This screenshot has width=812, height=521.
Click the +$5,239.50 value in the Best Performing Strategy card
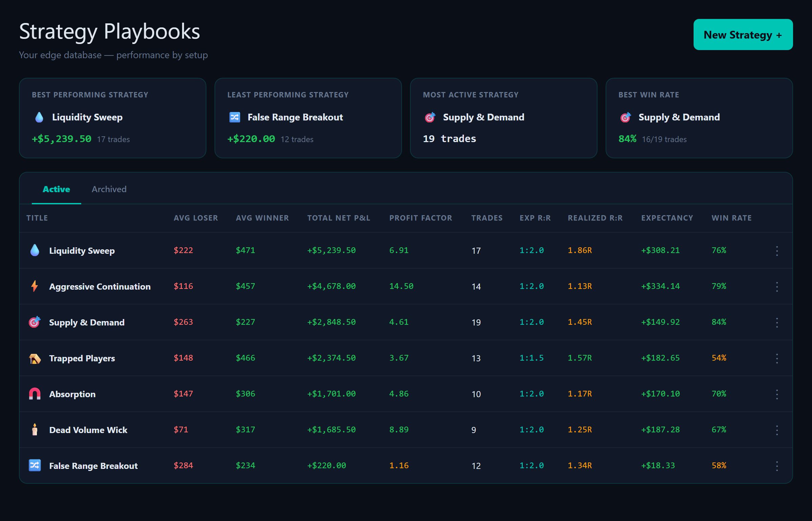pos(62,139)
